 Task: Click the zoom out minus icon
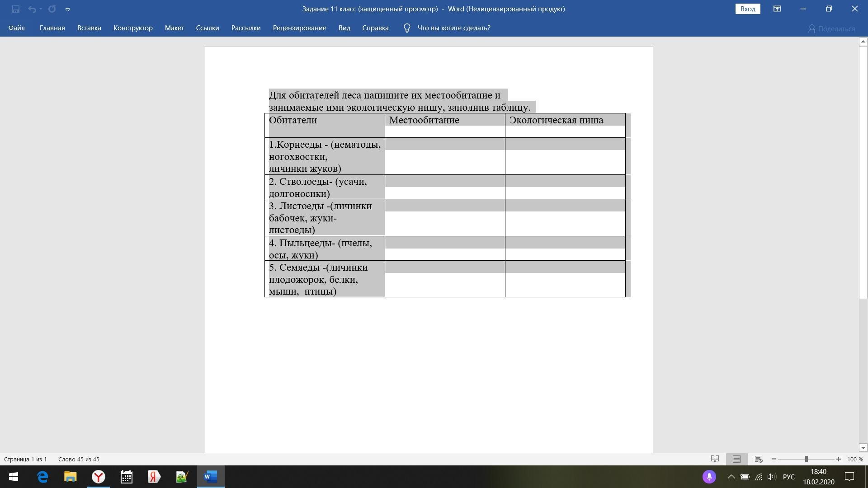tap(774, 459)
